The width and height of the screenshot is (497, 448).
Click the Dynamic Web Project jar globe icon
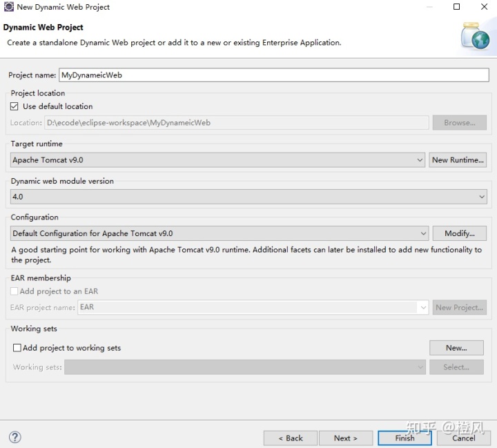pos(475,36)
